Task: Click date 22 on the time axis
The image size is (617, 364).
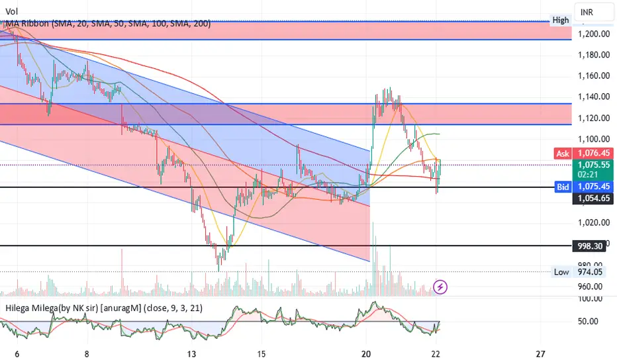Action: 436,354
